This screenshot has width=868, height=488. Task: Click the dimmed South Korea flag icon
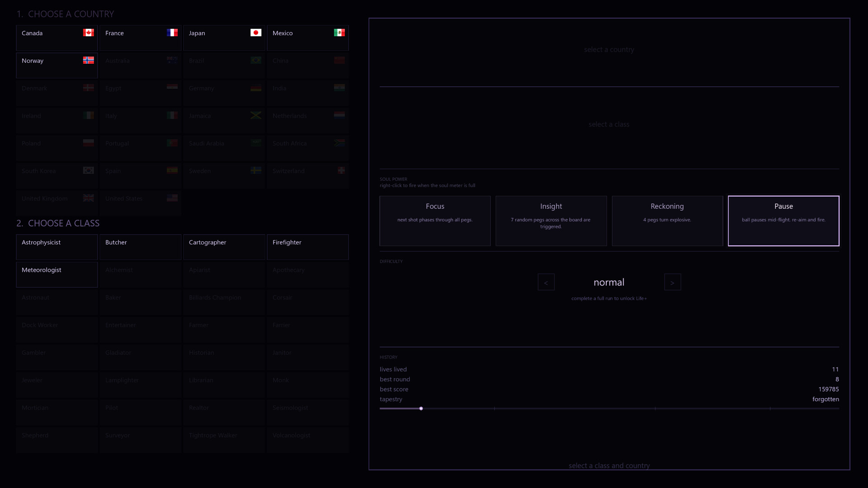89,170
